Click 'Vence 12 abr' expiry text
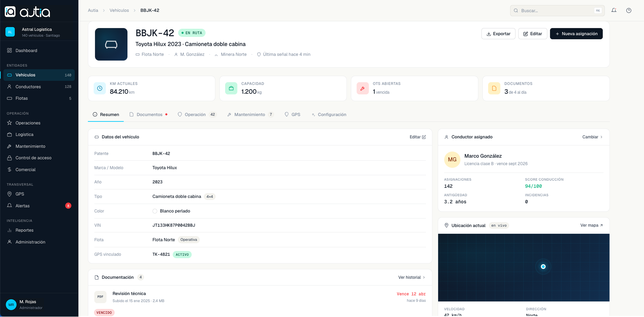The height and width of the screenshot is (317, 644). tap(411, 294)
